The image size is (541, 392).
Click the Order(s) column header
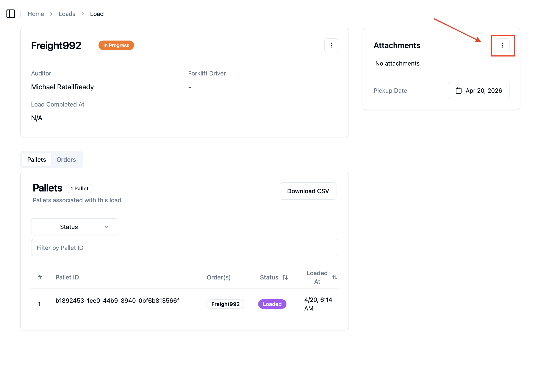(219, 277)
